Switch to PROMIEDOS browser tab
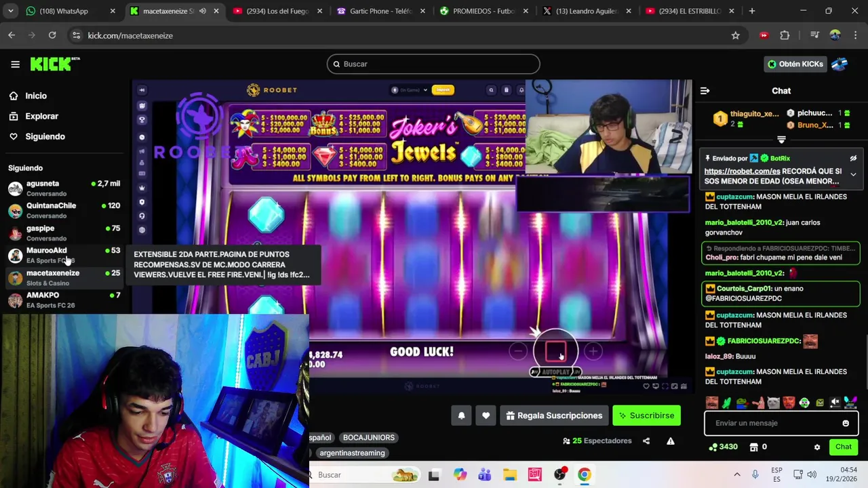The width and height of the screenshot is (868, 488). click(484, 11)
